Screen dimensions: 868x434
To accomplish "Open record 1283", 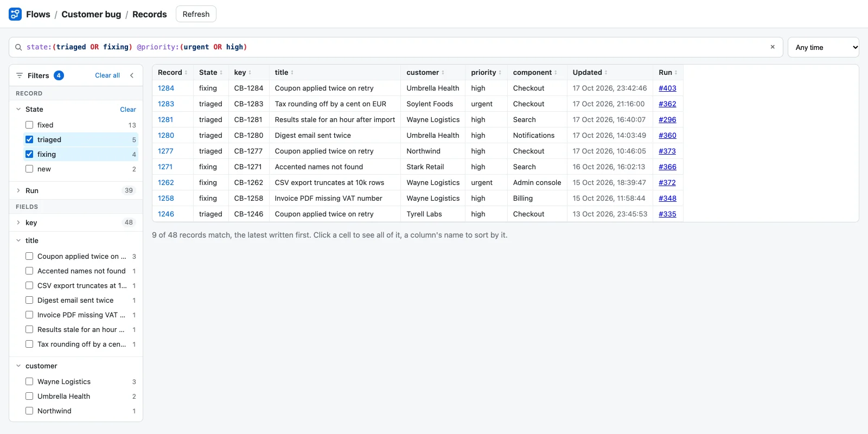I will click(166, 104).
